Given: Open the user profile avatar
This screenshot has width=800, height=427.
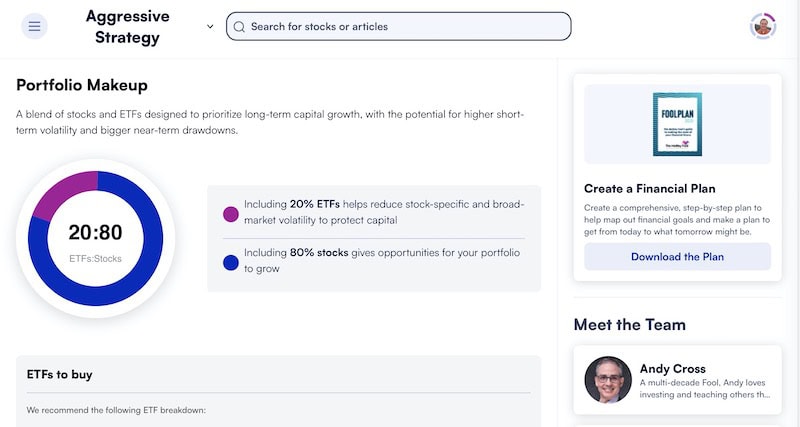Looking at the screenshot, I should [763, 26].
